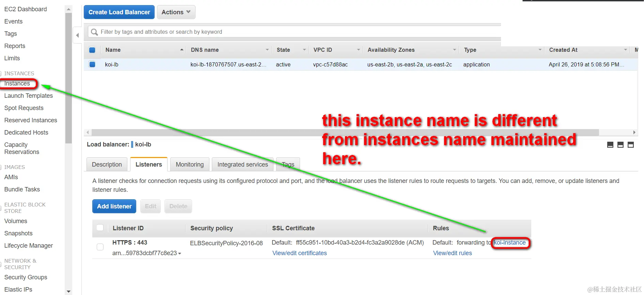Open VPC ID column sort arrow
The width and height of the screenshot is (644, 295).
pyautogui.click(x=358, y=50)
